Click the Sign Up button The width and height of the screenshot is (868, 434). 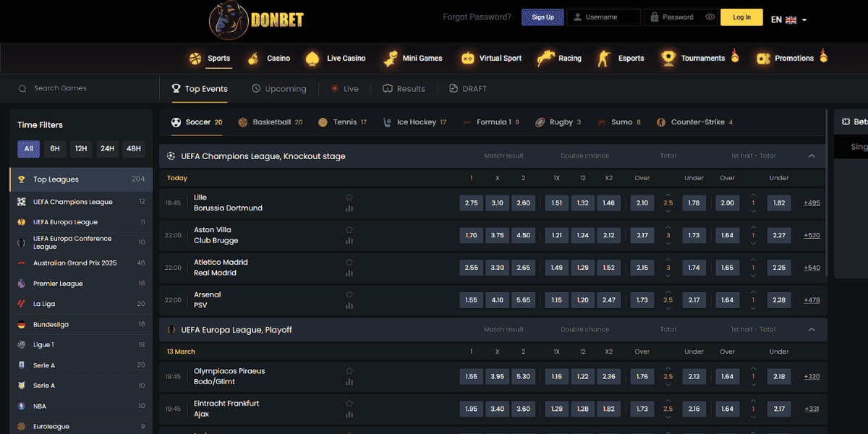(x=542, y=17)
